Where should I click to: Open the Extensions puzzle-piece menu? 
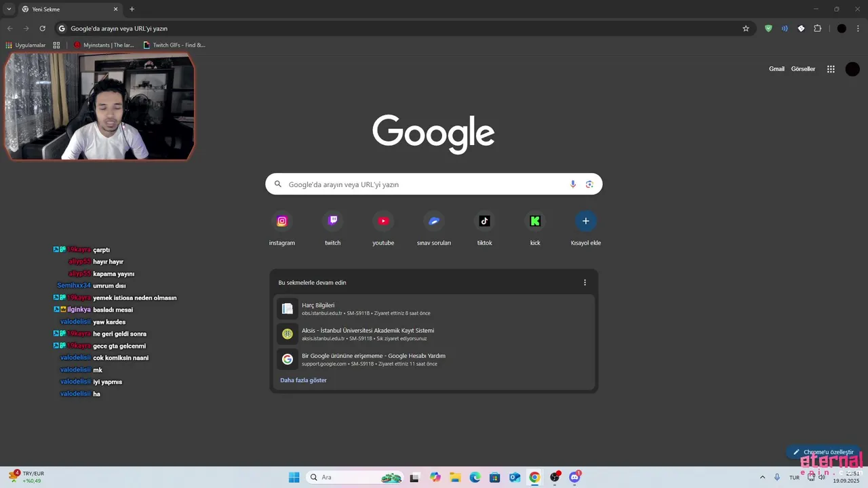[x=817, y=28]
